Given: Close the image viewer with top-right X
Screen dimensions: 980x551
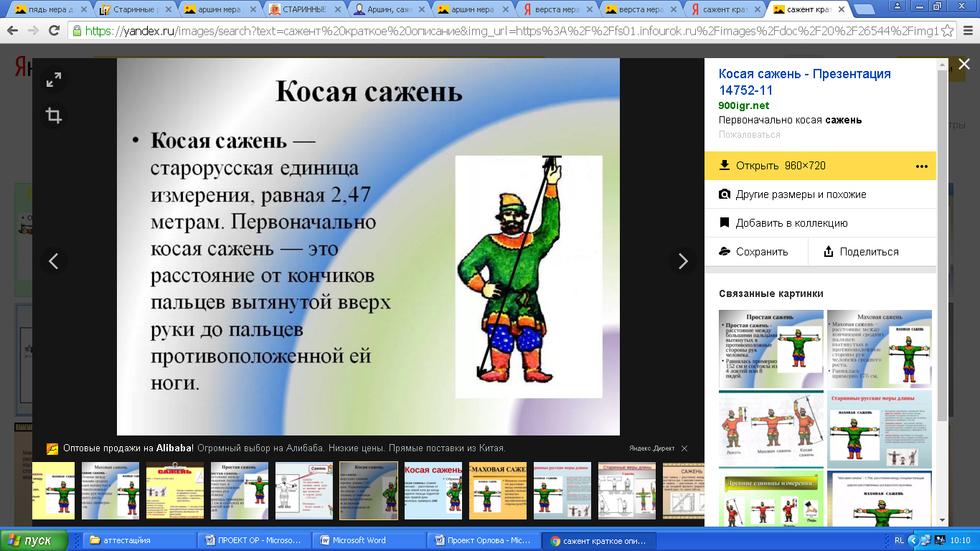Looking at the screenshot, I should click(x=964, y=65).
